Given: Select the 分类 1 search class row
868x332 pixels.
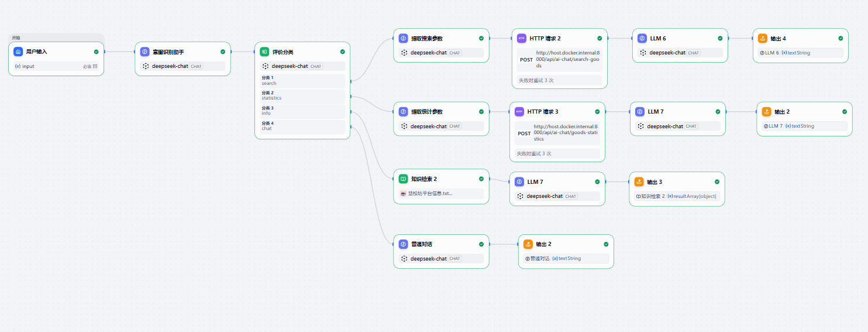Looking at the screenshot, I should click(302, 80).
